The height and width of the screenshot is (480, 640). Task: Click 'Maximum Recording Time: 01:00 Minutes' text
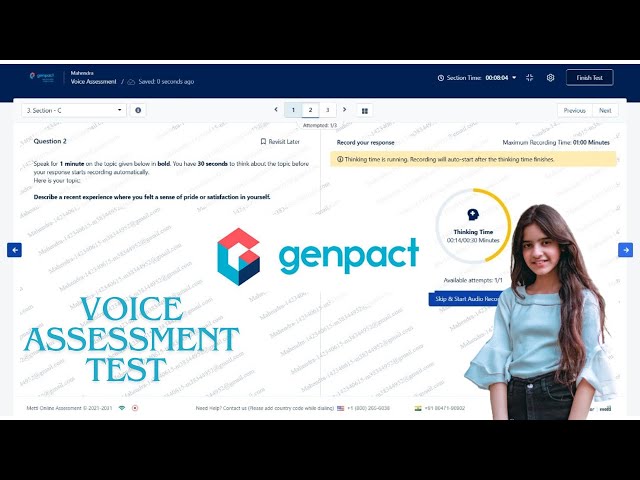(x=556, y=142)
